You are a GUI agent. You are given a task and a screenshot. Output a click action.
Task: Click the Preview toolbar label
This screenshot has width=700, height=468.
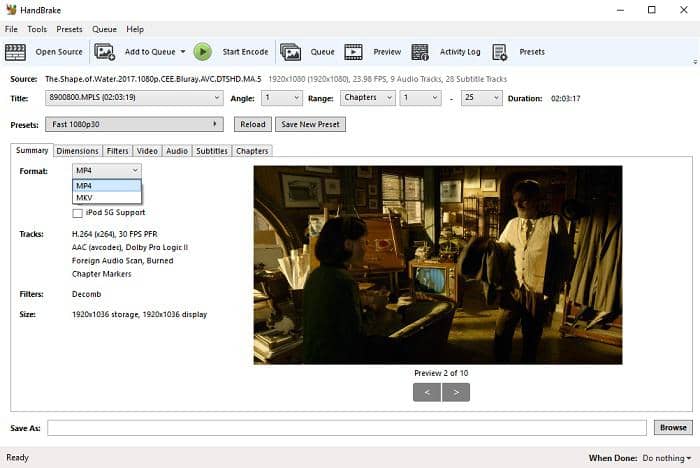click(x=387, y=52)
